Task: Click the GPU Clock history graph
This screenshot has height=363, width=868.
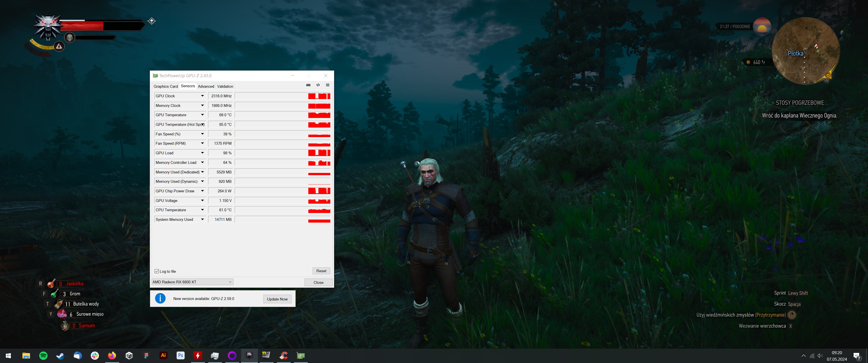Action: coord(283,96)
